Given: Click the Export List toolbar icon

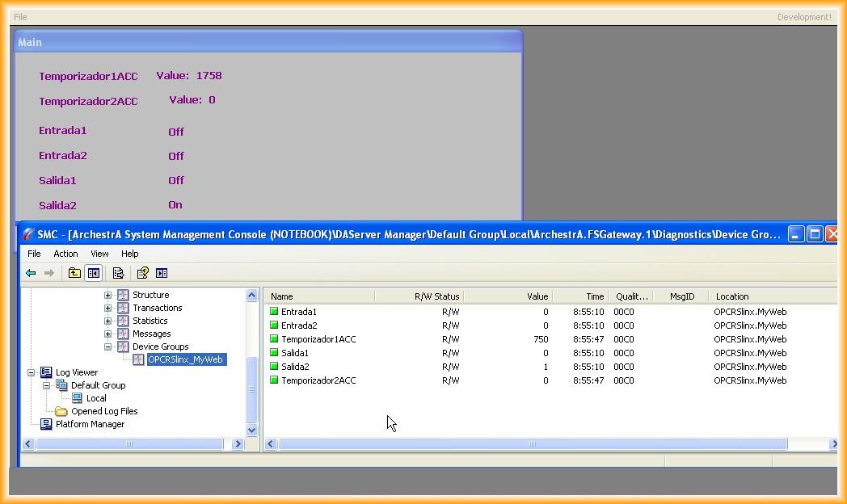Looking at the screenshot, I should [118, 273].
